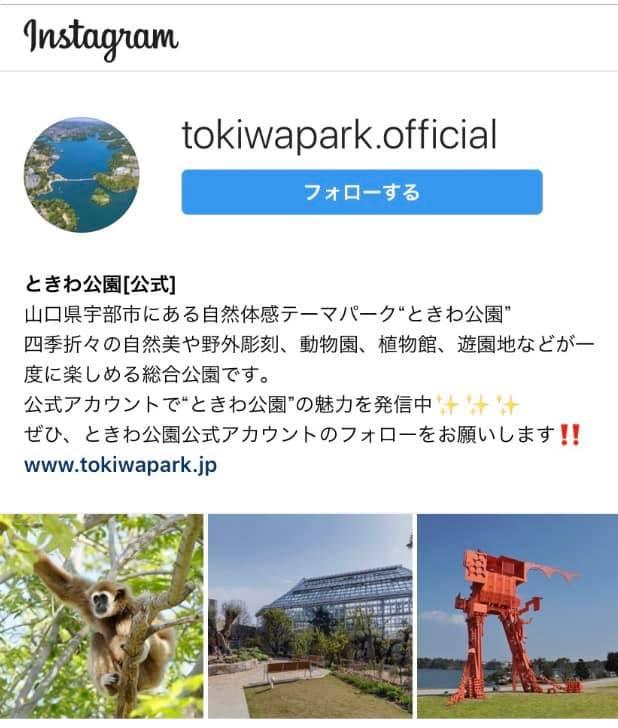This screenshot has width=618, height=728.
Task: Click the red double exclamation emoji
Action: tap(570, 435)
